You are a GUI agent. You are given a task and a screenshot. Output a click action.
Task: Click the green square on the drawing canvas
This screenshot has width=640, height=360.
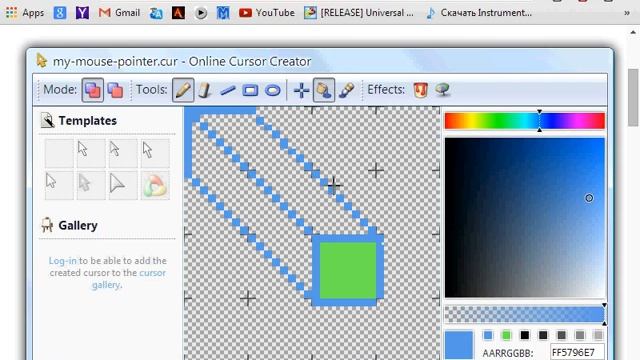tap(348, 270)
